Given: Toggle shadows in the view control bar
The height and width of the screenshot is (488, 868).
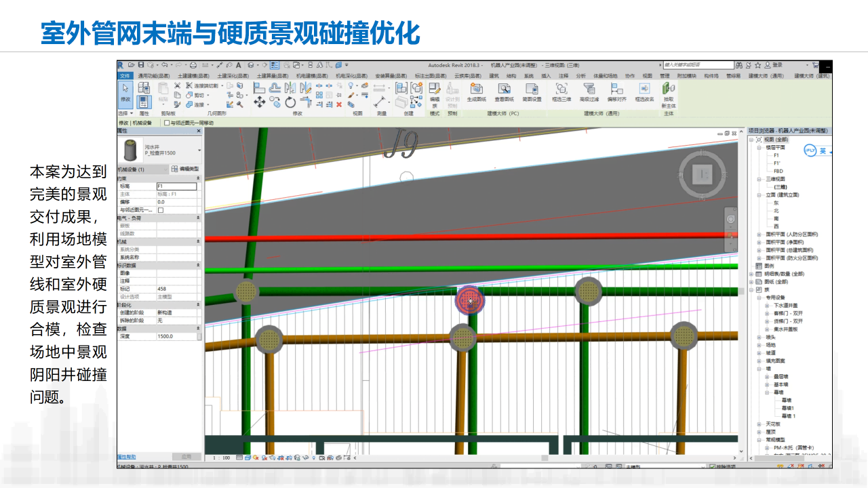Looking at the screenshot, I should pos(265,458).
